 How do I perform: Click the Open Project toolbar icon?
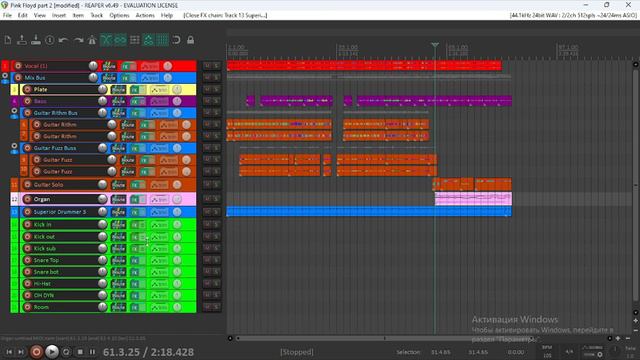tap(22, 40)
